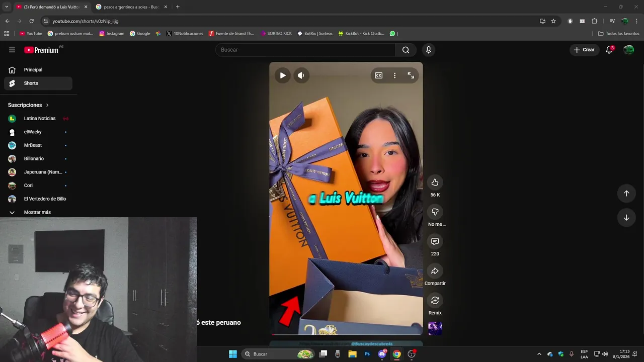The width and height of the screenshot is (644, 362).
Task: Open the Google bookmark
Action: click(140, 34)
